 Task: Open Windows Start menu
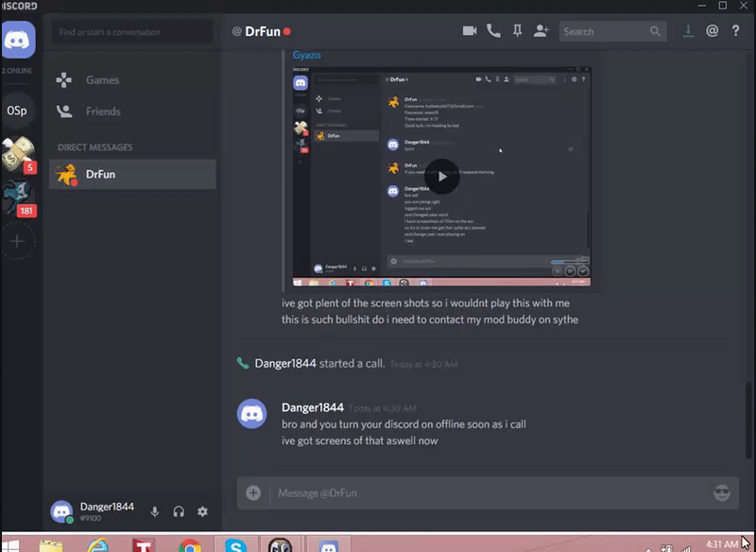coord(10,545)
